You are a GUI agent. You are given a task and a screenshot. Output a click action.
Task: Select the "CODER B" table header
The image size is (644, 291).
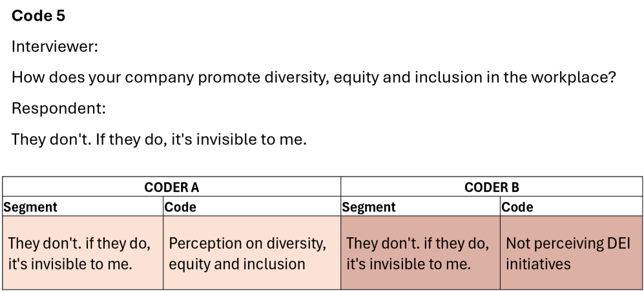(x=492, y=188)
